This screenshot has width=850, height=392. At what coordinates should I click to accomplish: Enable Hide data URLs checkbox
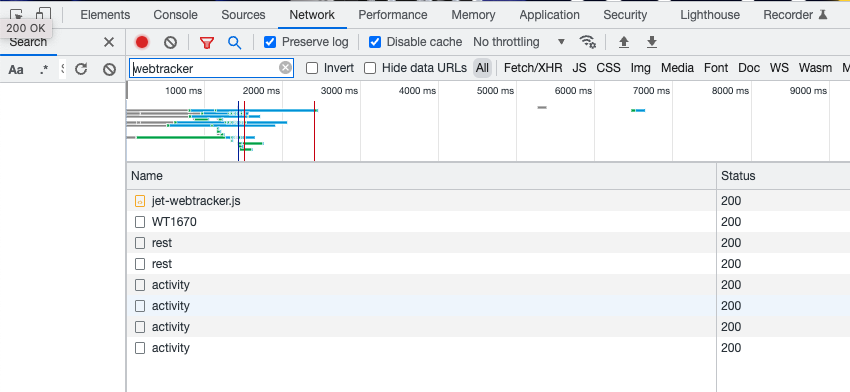tap(370, 68)
